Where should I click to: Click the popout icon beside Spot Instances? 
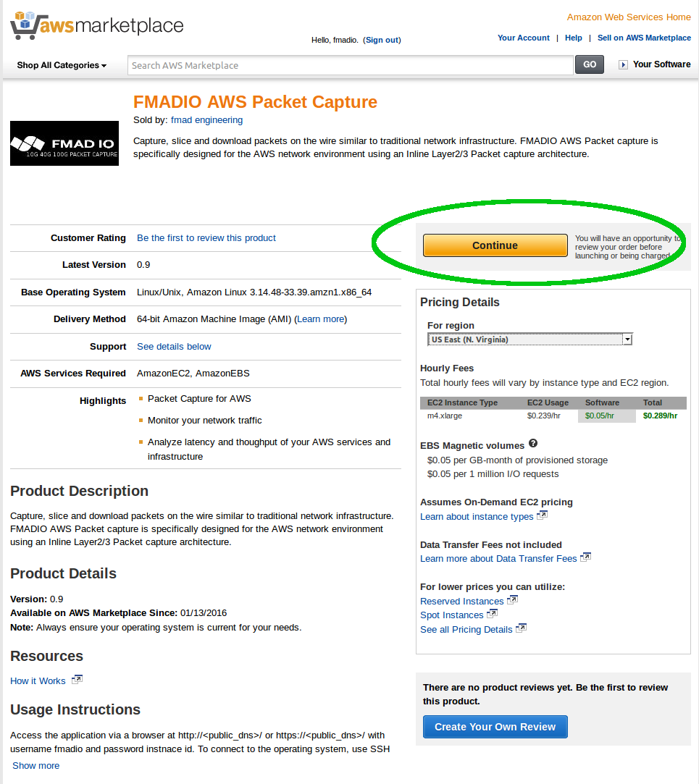pyautogui.click(x=493, y=613)
